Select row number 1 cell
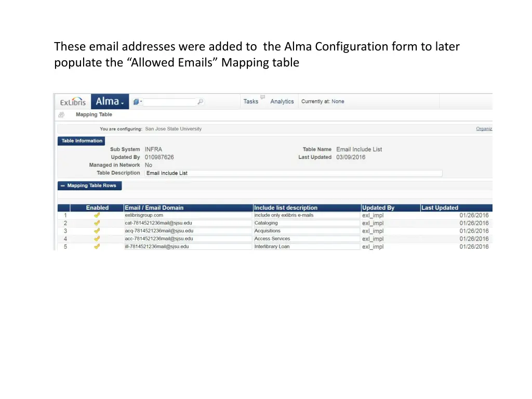The image size is (532, 399). 65,215
